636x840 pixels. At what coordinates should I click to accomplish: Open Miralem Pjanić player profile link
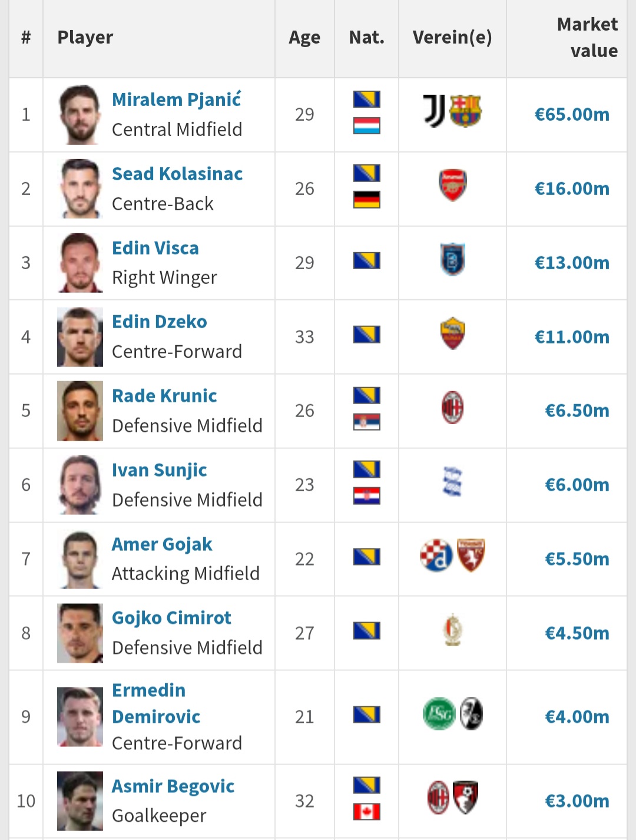tap(176, 100)
